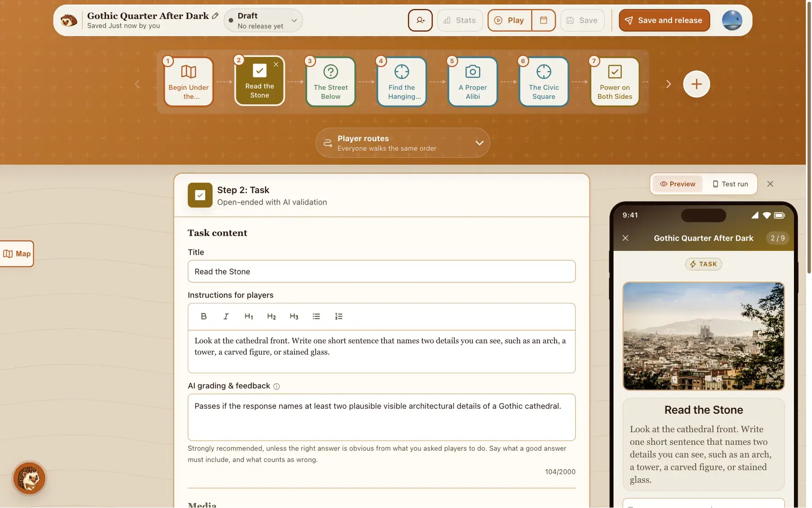The height and width of the screenshot is (508, 812).
Task: Insert a numbered list
Action: click(339, 317)
